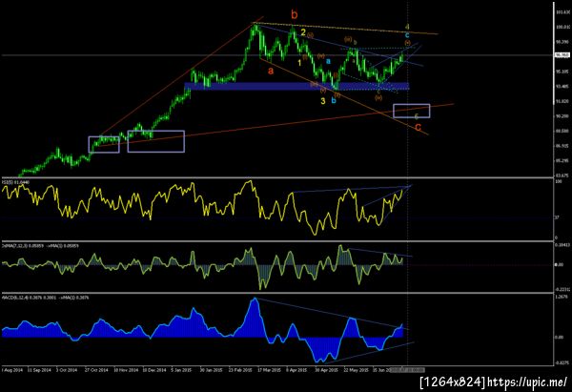Click the 90.200 price axis label

[562, 116]
